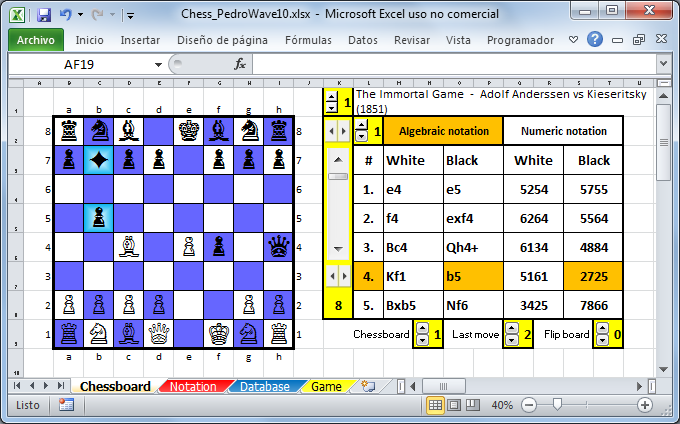Click the zoom slider handle
The image size is (680, 424).
557,405
